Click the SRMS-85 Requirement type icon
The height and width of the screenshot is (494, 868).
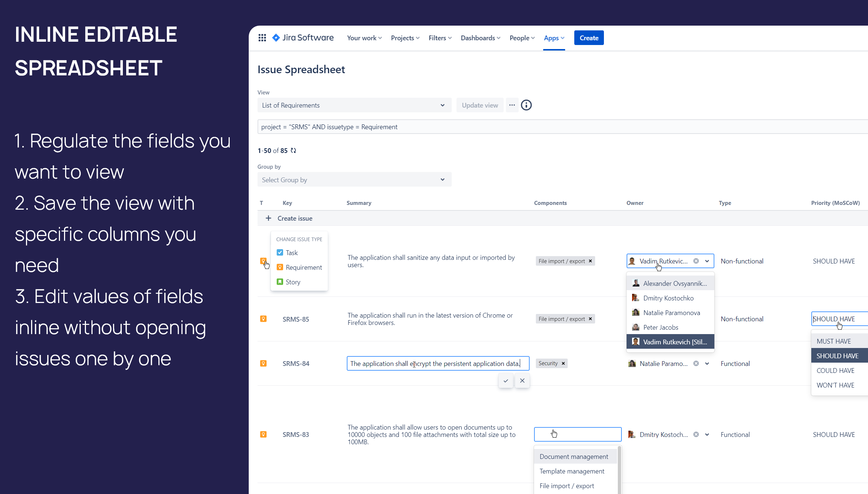263,319
